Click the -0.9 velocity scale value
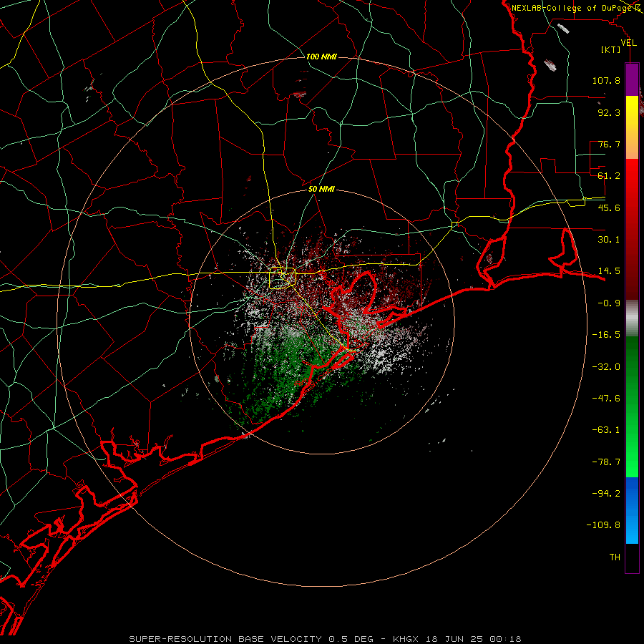 pyautogui.click(x=609, y=303)
